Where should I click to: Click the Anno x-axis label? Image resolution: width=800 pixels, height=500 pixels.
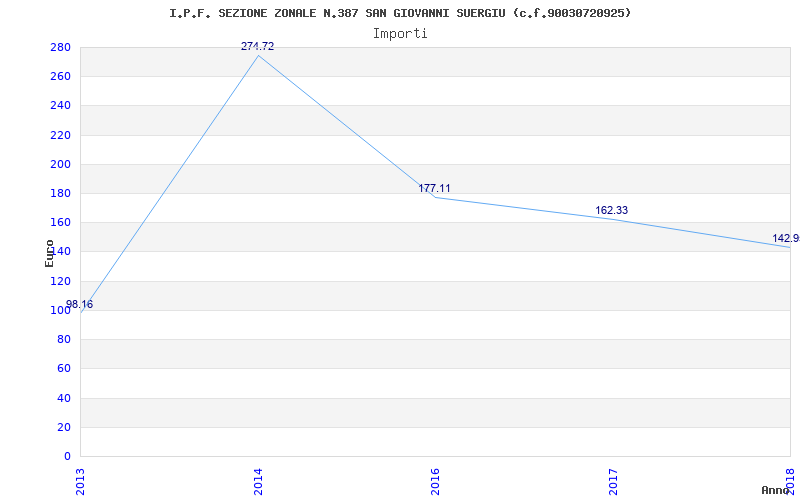coord(775,490)
